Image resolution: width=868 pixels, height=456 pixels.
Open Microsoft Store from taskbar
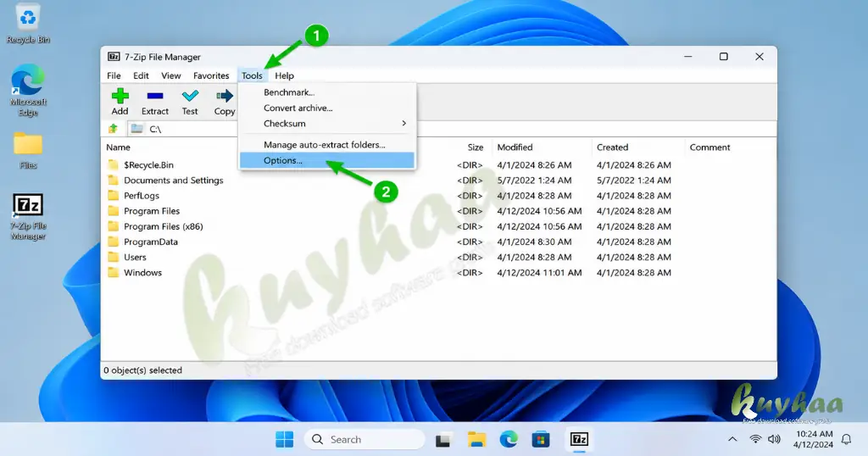tap(541, 439)
